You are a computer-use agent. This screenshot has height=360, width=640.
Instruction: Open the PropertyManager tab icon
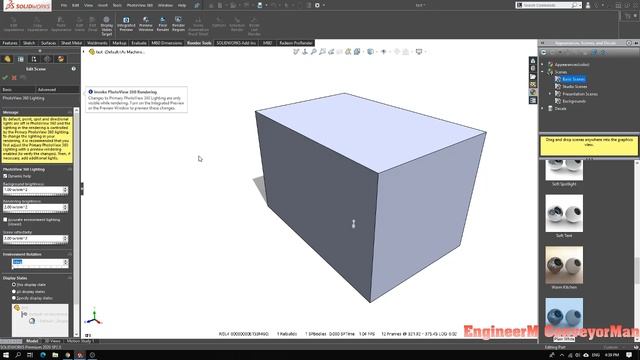pos(21,59)
